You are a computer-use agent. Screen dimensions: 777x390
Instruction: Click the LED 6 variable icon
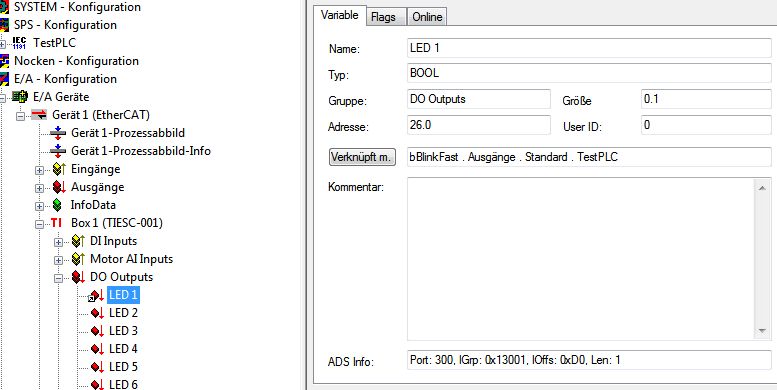pyautogui.click(x=97, y=385)
